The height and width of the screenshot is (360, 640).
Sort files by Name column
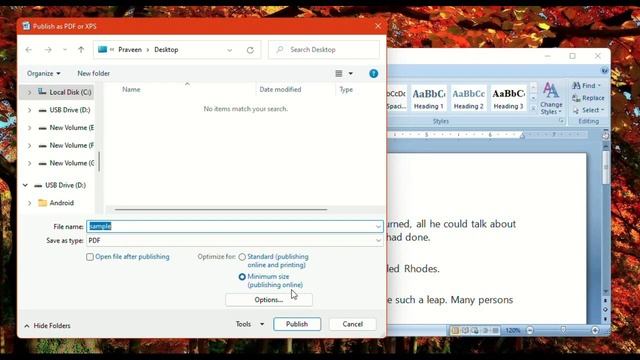click(131, 89)
